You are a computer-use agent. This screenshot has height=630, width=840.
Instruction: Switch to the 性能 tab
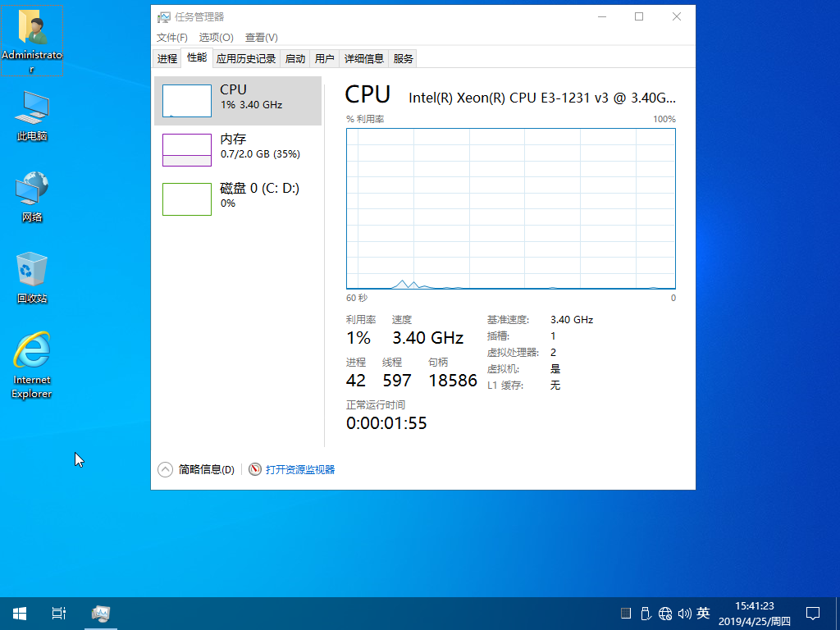197,57
